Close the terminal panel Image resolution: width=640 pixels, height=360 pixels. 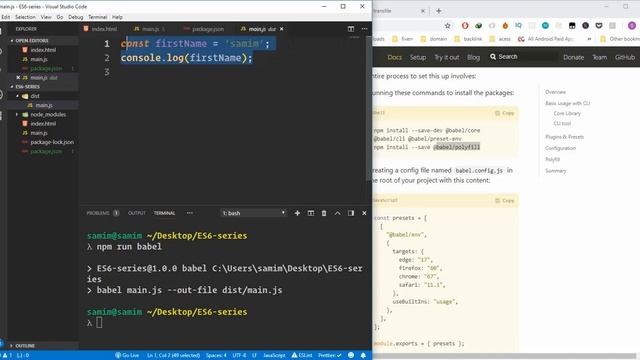point(364,213)
